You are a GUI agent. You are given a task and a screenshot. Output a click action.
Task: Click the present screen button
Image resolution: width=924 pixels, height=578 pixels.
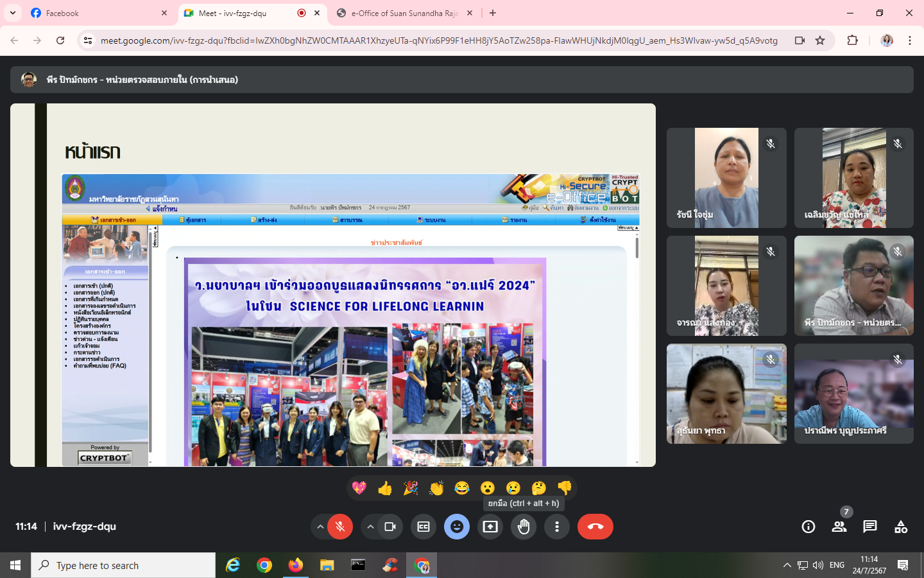[x=490, y=527]
